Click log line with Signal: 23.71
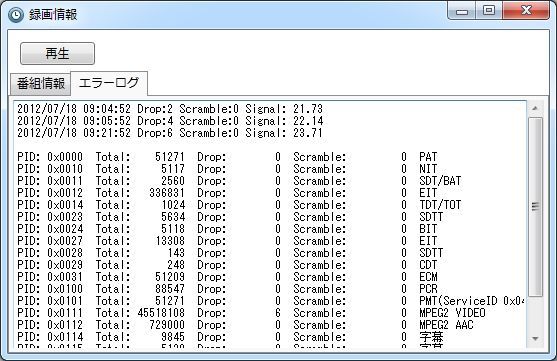The height and width of the screenshot is (361, 557). click(170, 133)
